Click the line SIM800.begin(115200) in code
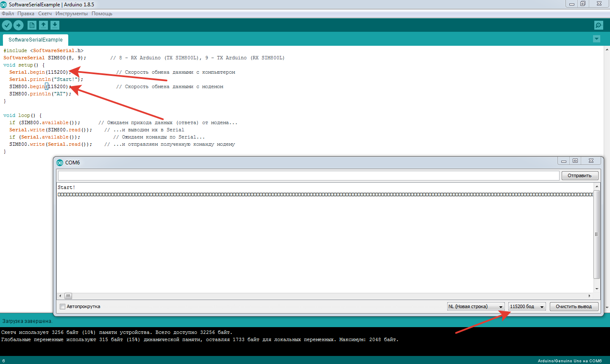Screen dimensions: 610x364 (40, 86)
